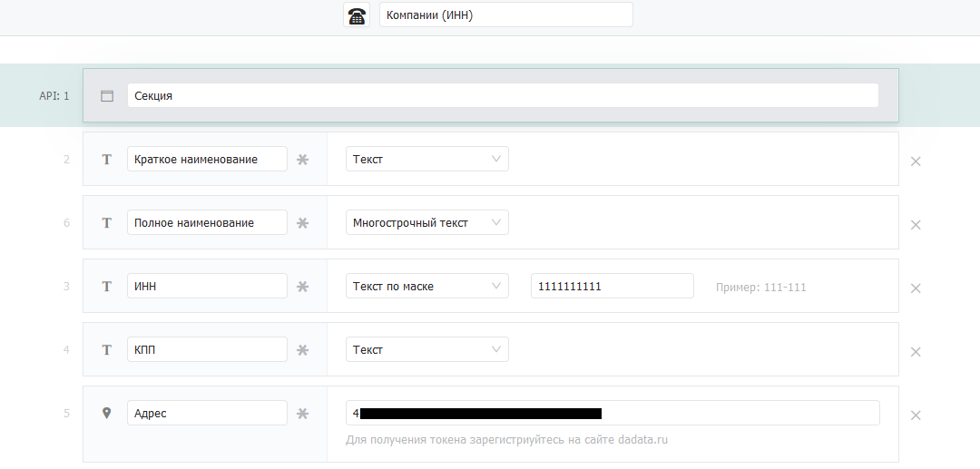Toggle required asterisk for Краткое наименование
The image size is (980, 469).
click(x=303, y=160)
